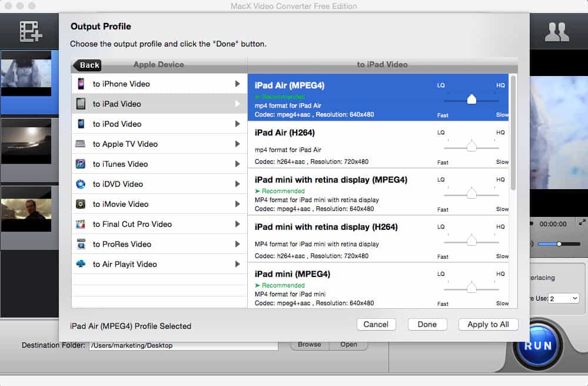Open the Final Cut Pro Video profile icon
Screen dimensions: 588x386
[81, 224]
